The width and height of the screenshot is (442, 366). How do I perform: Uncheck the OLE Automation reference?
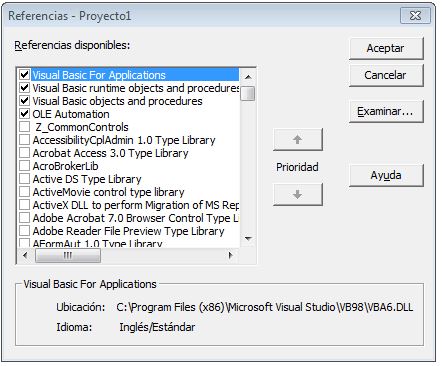click(x=24, y=114)
